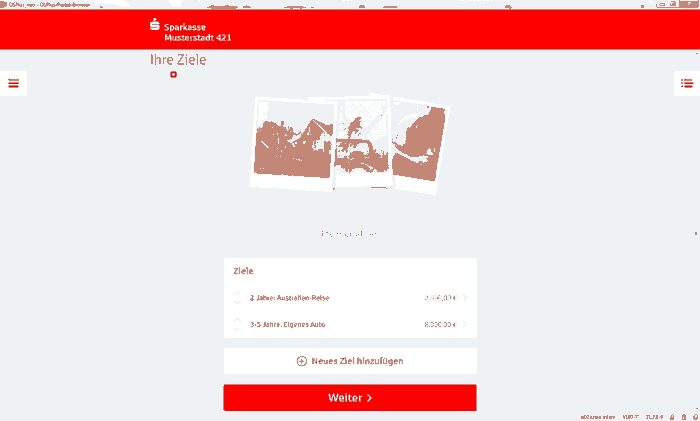This screenshot has width=700, height=421.
Task: Open the hamburger menu on the left
Action: coord(13,83)
